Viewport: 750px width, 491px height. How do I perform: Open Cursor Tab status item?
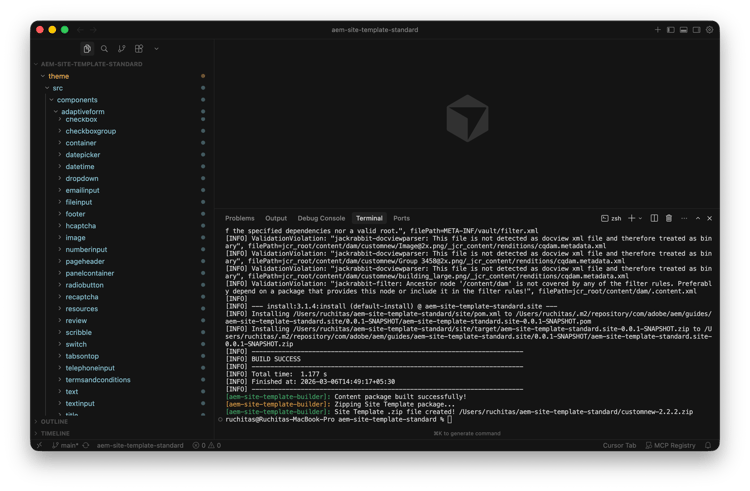619,445
